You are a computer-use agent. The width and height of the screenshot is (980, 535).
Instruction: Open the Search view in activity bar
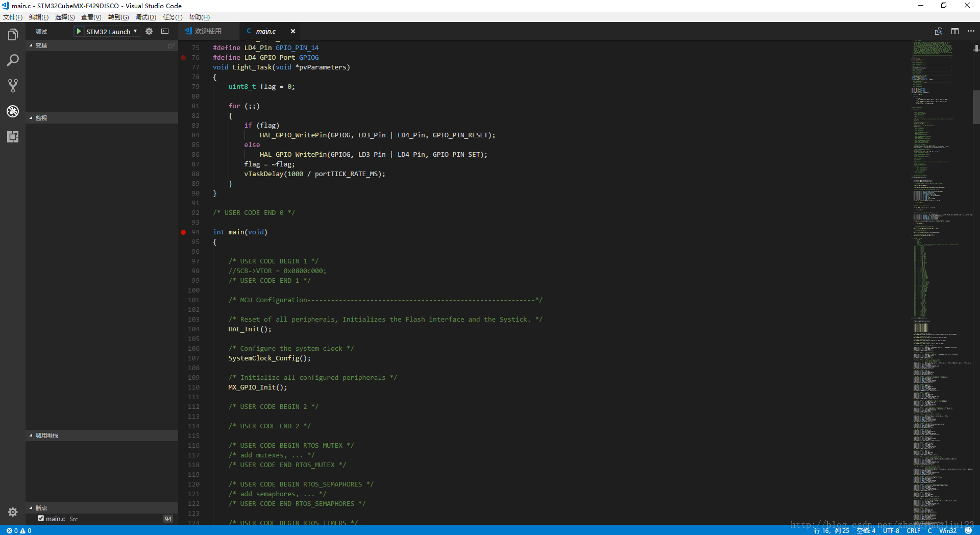pos(13,60)
